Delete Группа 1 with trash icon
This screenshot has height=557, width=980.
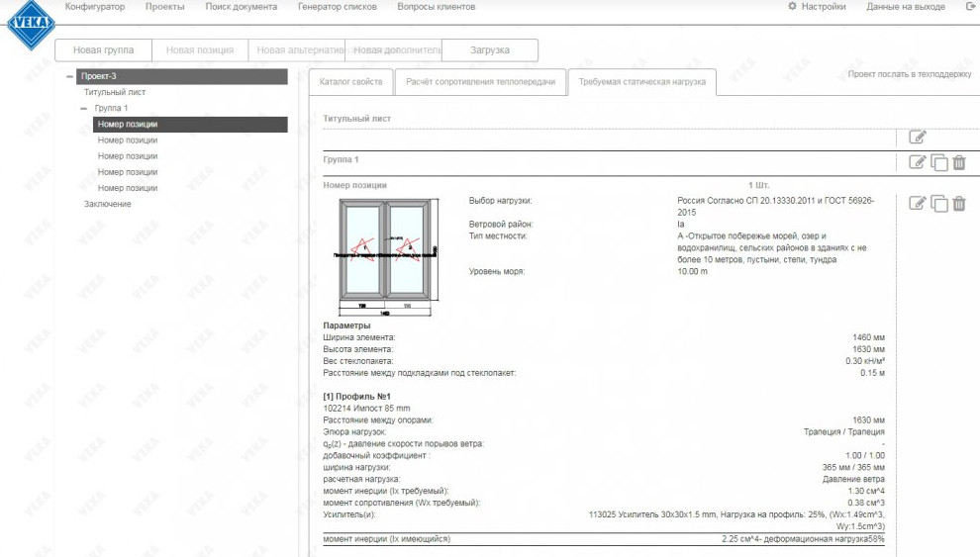pos(958,163)
